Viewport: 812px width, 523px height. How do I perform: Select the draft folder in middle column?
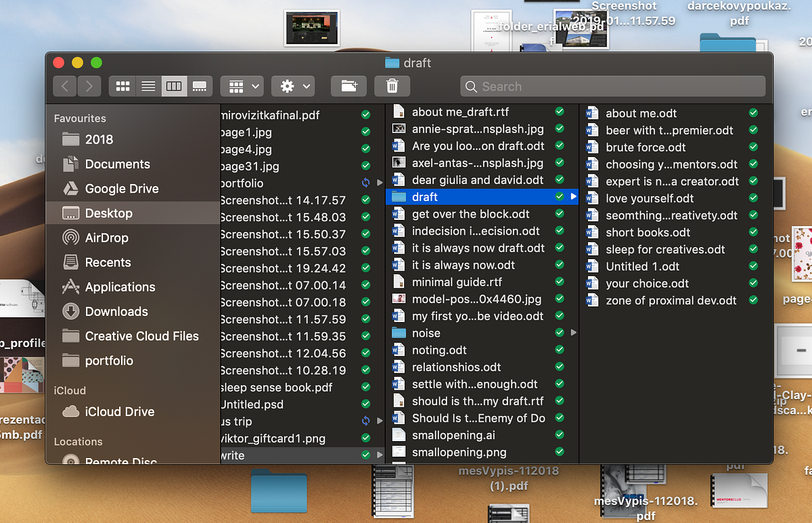coord(482,197)
